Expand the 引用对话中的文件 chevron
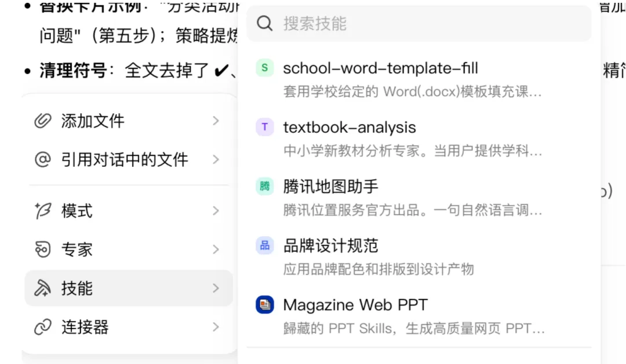This screenshot has width=626, height=364. [x=216, y=159]
